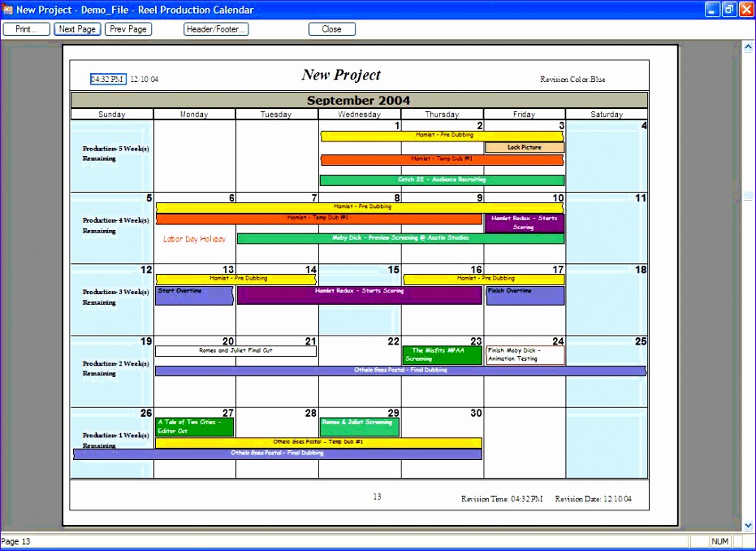Click Revision Color:Blue text
The width and height of the screenshot is (756, 551).
tap(572, 80)
